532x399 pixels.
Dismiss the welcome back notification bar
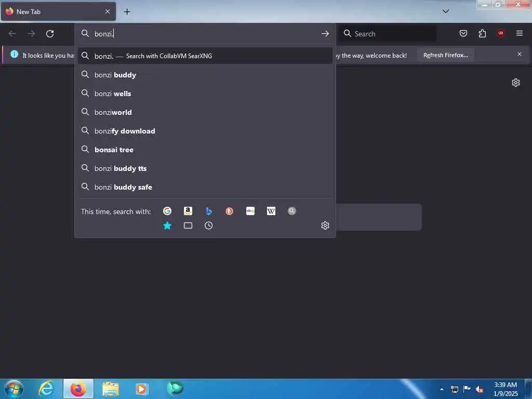(x=520, y=54)
